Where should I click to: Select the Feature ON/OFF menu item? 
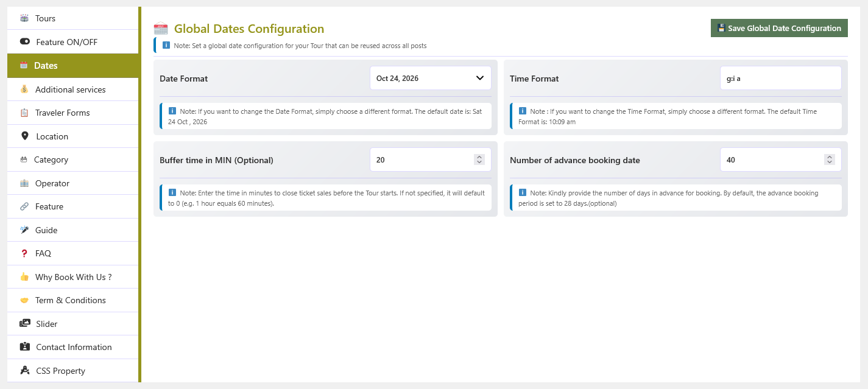click(73, 42)
